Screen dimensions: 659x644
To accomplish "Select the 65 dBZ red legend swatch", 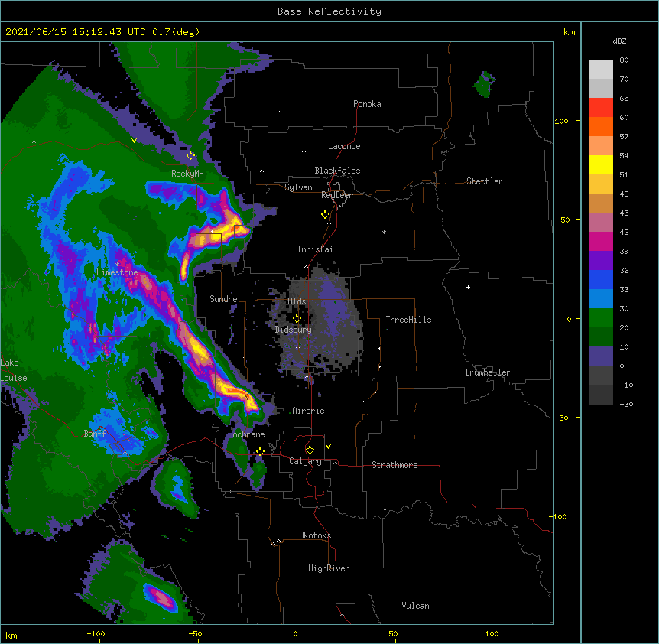I will pos(601,108).
